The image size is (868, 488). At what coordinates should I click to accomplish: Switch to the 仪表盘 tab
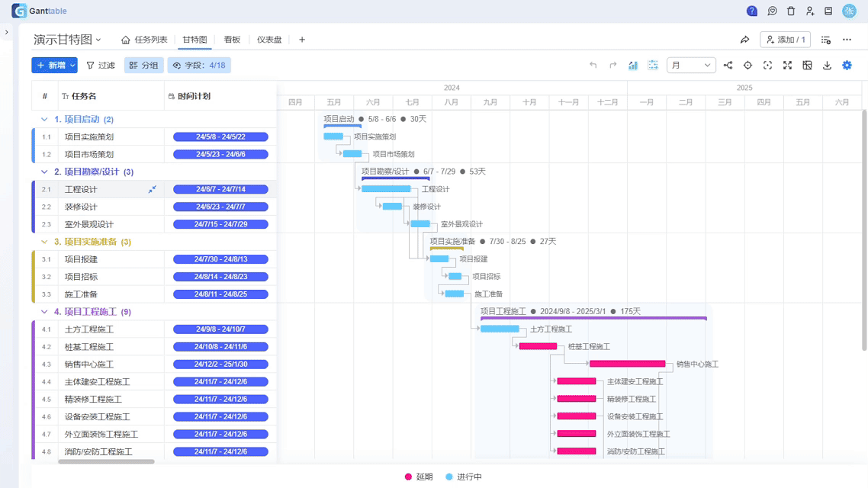269,40
